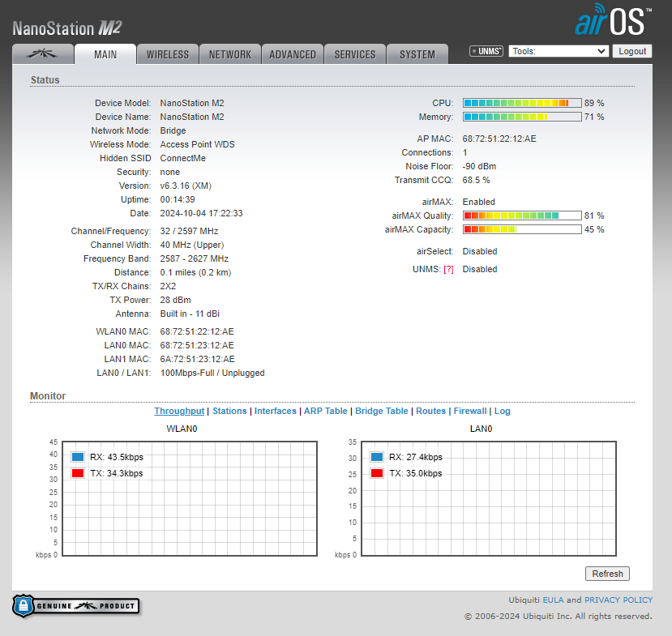Image resolution: width=672 pixels, height=636 pixels.
Task: Click the airMAX Quality bar
Action: point(522,216)
